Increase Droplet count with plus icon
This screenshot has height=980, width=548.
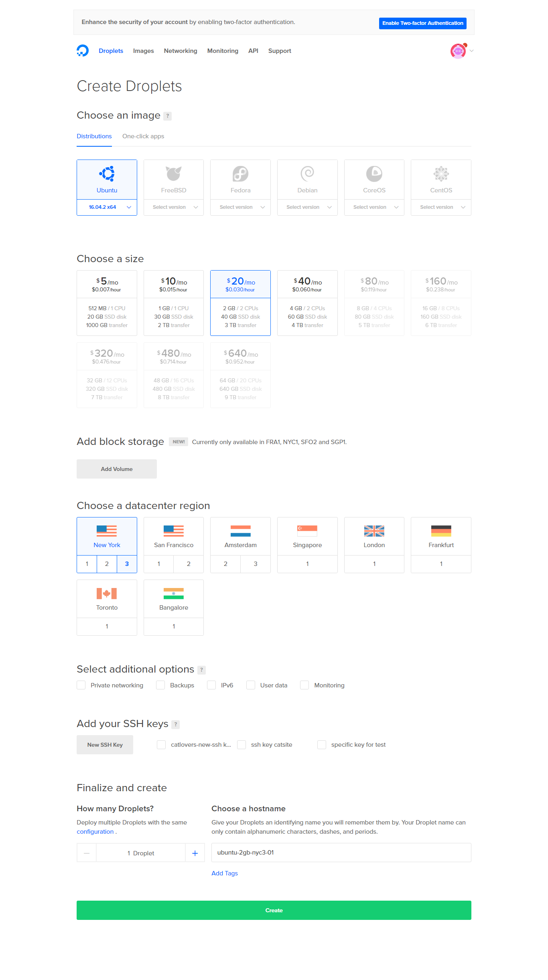[x=195, y=853]
